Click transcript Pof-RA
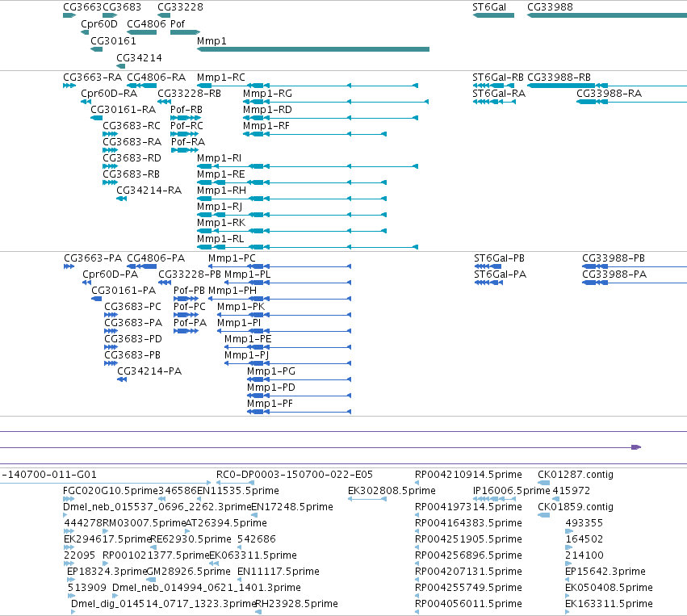Image resolution: width=687 pixels, height=616 pixels. 186,150
